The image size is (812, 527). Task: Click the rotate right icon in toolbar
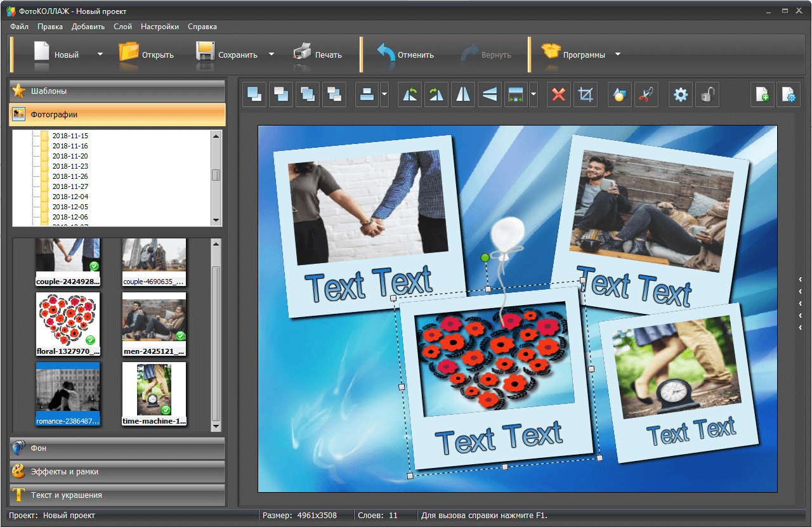coord(436,95)
